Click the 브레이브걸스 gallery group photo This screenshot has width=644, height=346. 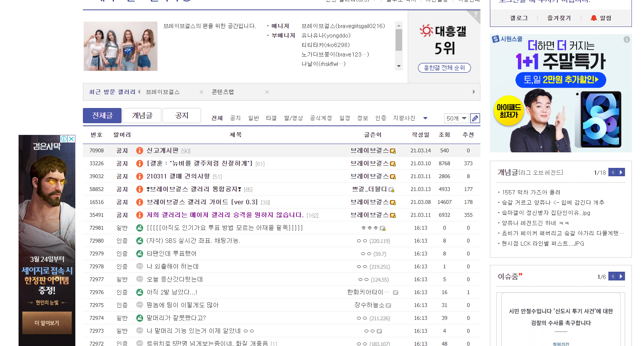point(120,46)
